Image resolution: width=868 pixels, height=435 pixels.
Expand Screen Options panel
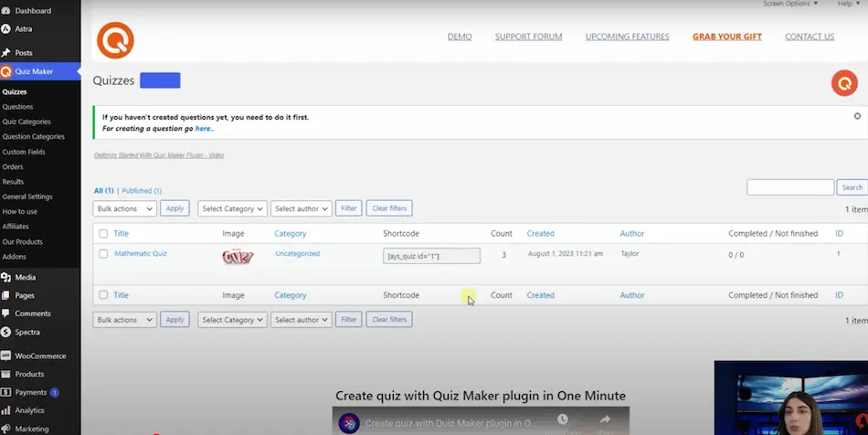pyautogui.click(x=790, y=4)
